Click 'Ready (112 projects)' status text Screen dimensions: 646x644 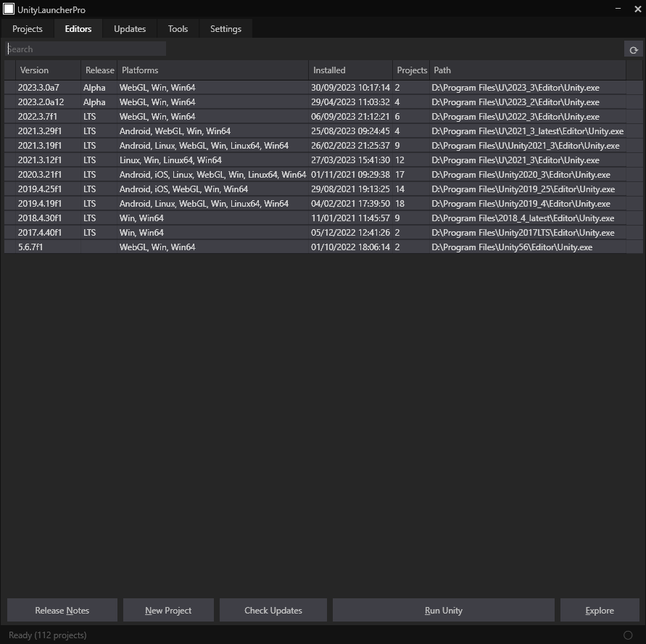(48, 635)
